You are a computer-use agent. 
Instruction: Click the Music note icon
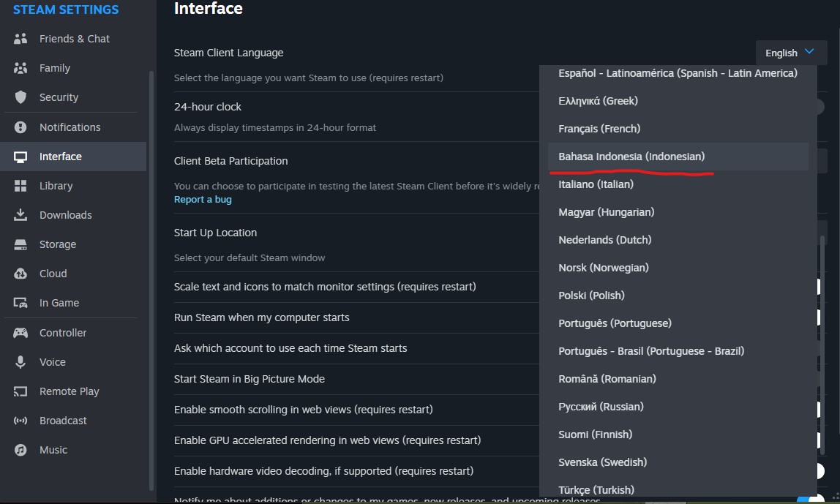20,450
